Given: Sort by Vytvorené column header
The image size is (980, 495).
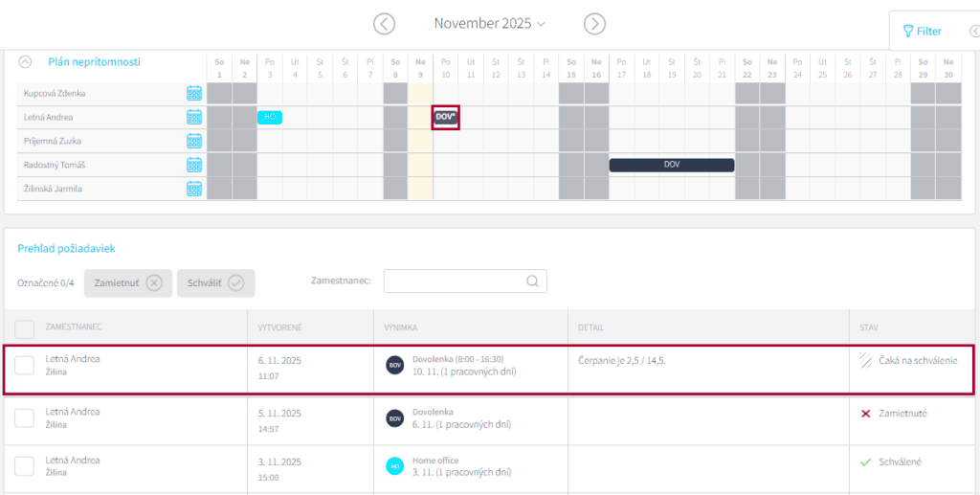Looking at the screenshot, I should 279,327.
